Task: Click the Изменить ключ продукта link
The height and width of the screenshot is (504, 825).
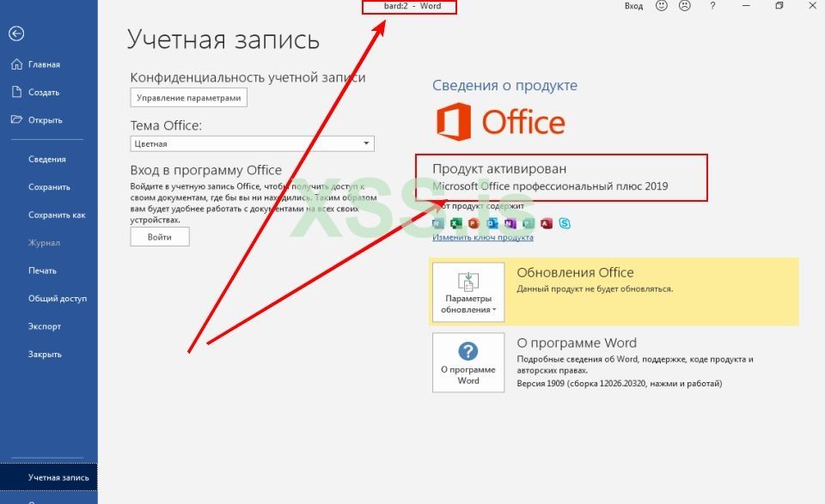Action: tap(482, 238)
